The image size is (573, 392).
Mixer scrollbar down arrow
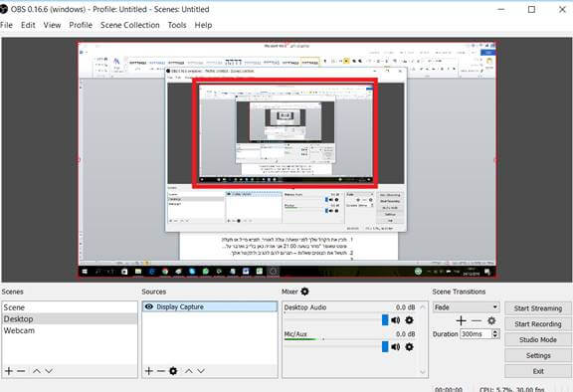pyautogui.click(x=423, y=372)
